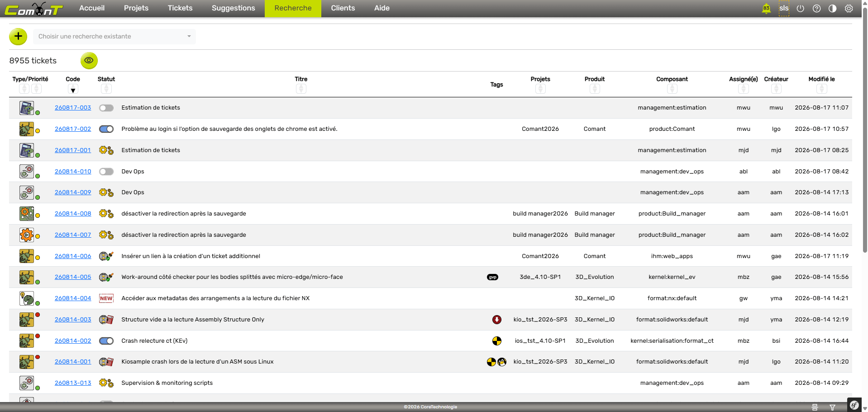Viewport: 868px width, 412px height.
Task: Open ticket link 260814-005
Action: (x=73, y=277)
